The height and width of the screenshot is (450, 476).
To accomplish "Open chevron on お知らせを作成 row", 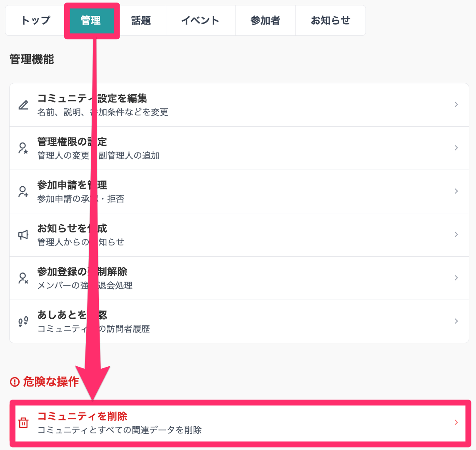I will tap(456, 234).
